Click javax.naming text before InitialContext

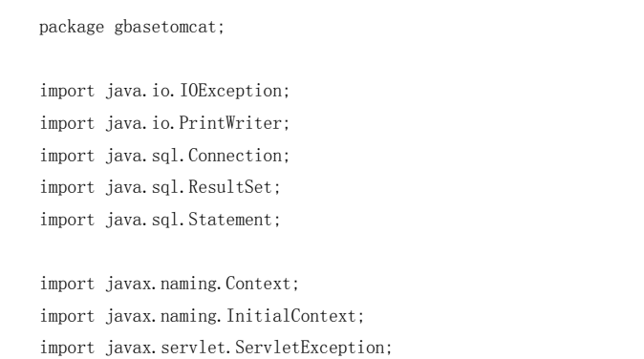[161, 316]
